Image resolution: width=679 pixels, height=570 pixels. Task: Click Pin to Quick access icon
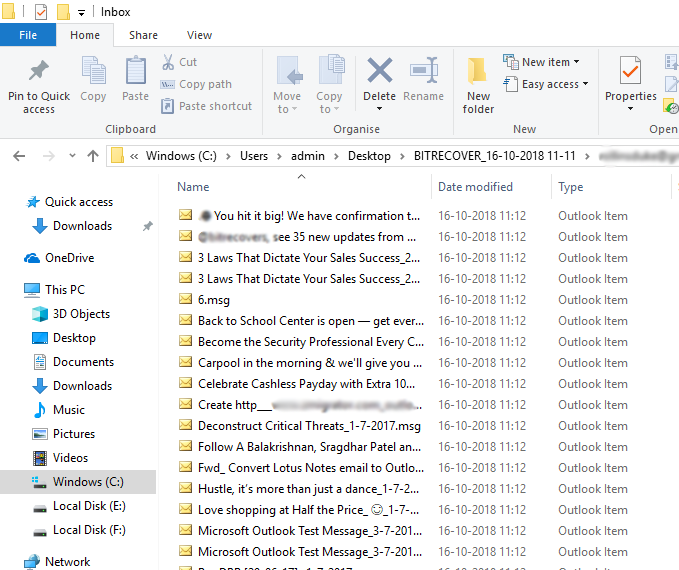point(39,71)
